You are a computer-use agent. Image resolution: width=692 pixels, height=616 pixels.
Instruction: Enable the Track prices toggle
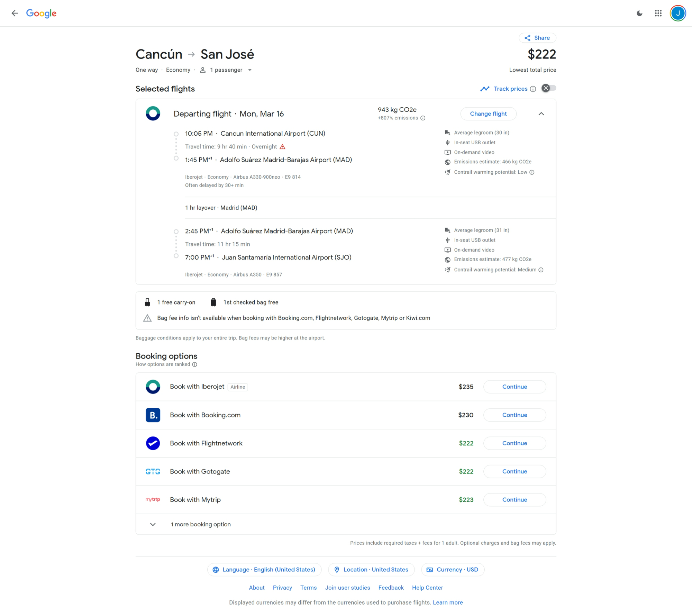[x=549, y=88]
